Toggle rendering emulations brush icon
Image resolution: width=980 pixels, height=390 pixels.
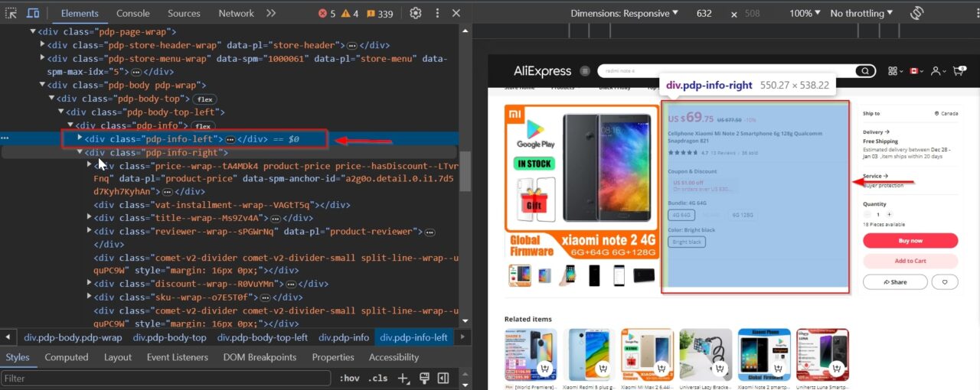[x=424, y=378]
